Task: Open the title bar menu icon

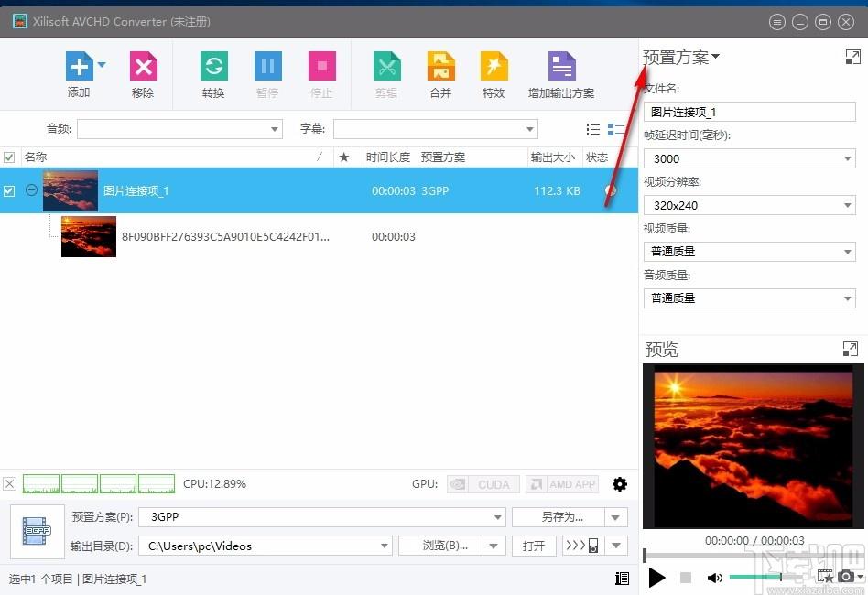Action: 777,22
